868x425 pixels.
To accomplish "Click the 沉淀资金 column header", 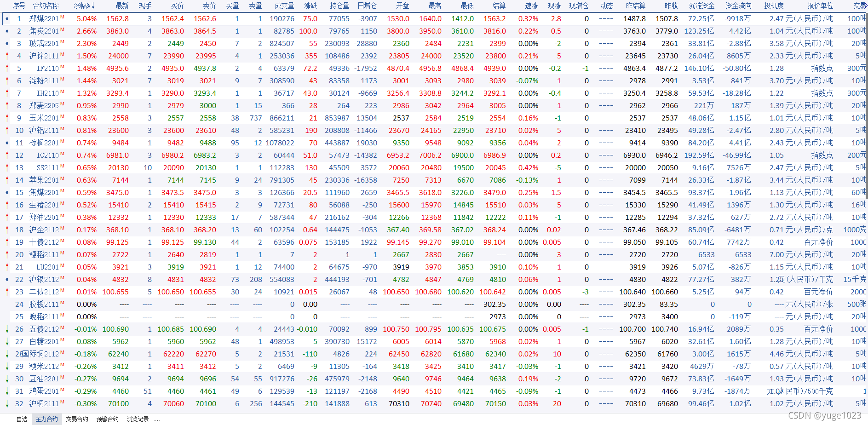I will pos(701,6).
